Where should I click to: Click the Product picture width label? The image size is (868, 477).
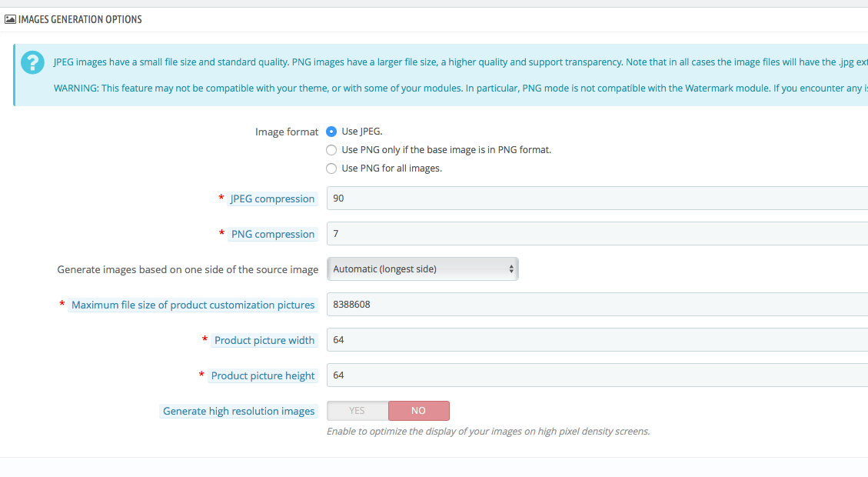[264, 341]
